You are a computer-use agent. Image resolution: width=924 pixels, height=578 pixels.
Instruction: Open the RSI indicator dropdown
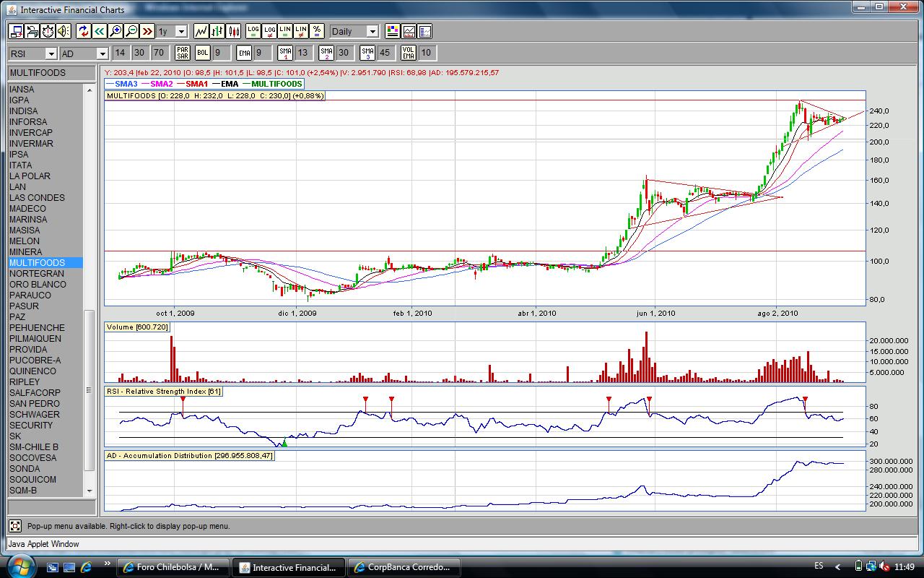(51, 53)
